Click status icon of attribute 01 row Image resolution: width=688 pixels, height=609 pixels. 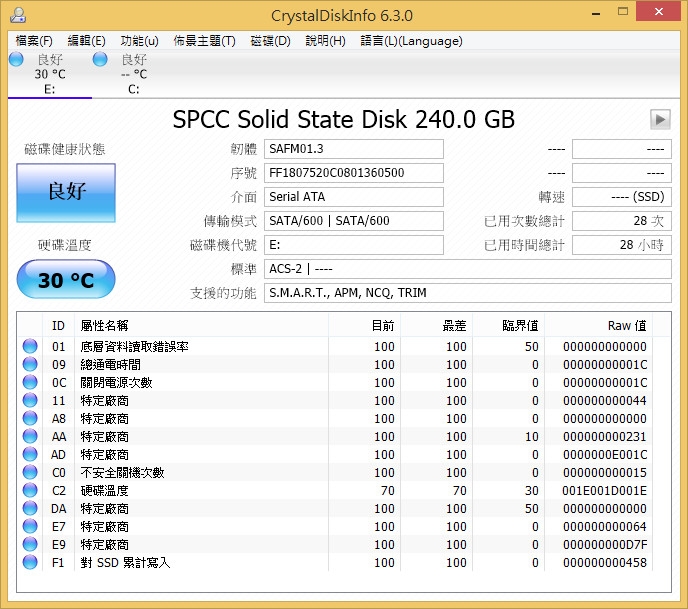pos(30,346)
